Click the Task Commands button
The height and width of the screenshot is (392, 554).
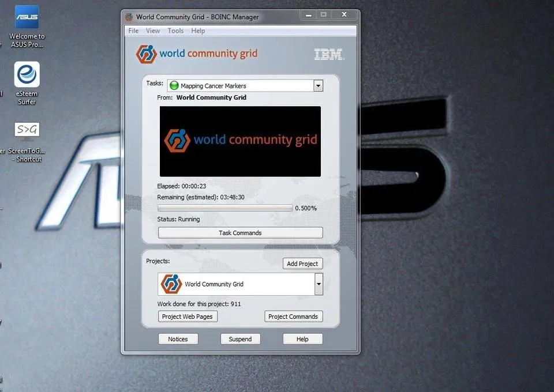coord(240,233)
